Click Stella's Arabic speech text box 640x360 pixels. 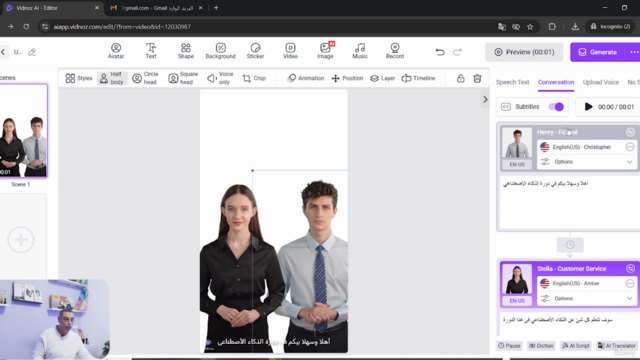point(570,324)
